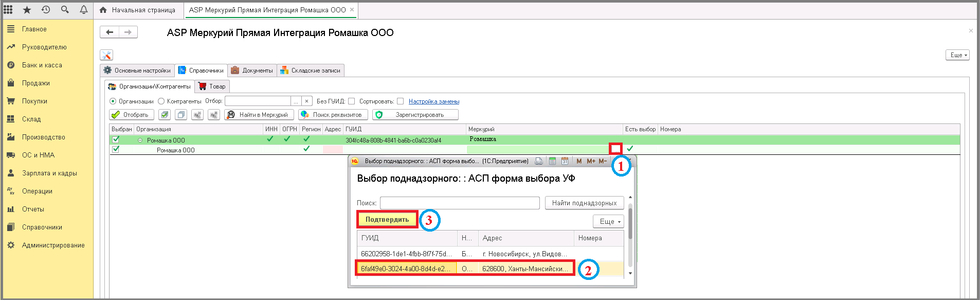Click the tools icon under navigation arrows
Image resolution: width=980 pixels, height=300 pixels.
coord(106,55)
